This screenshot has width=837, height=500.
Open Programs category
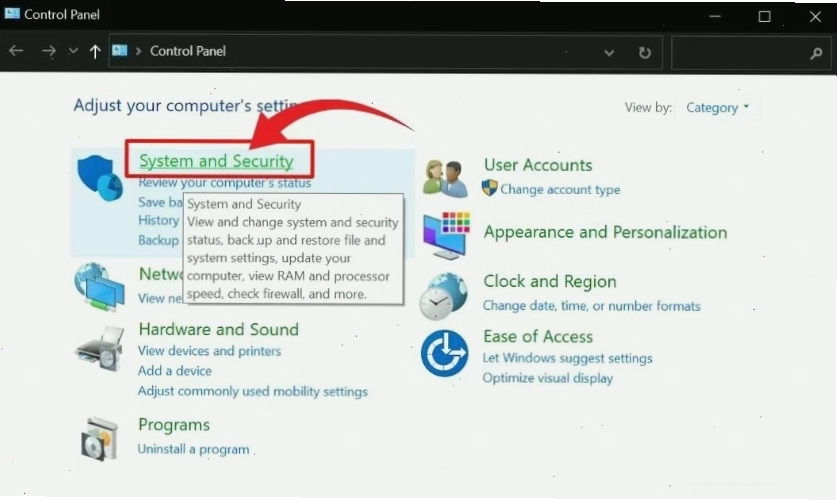click(174, 425)
